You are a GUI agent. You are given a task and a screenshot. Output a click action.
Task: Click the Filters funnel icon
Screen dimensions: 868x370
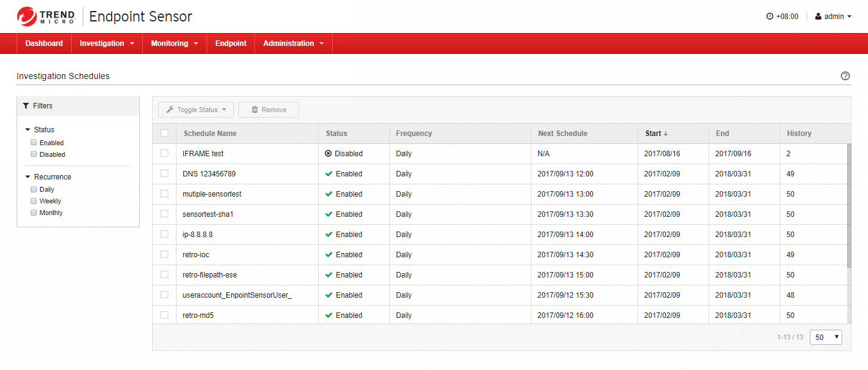[x=26, y=106]
